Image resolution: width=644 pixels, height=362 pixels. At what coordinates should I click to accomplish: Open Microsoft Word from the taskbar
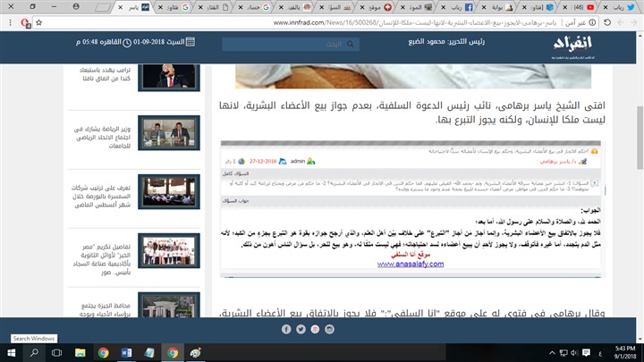(x=126, y=352)
